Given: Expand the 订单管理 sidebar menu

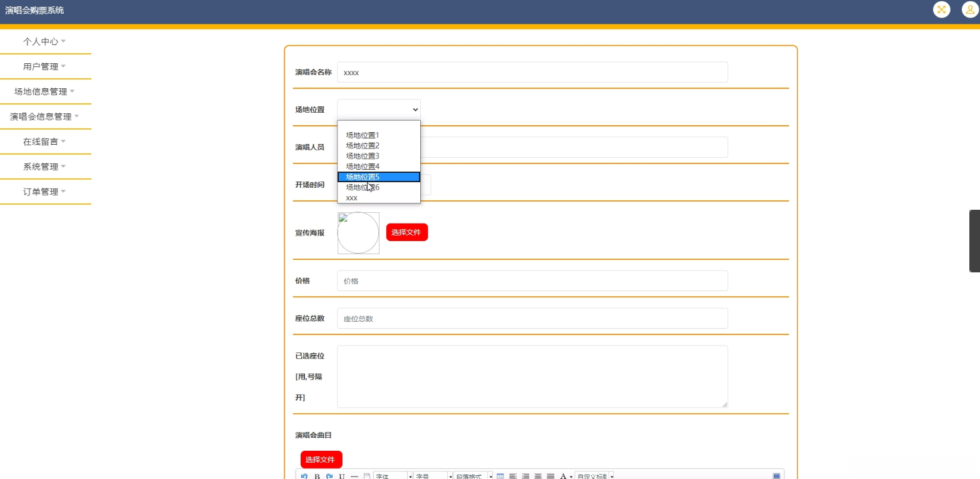Looking at the screenshot, I should point(45,192).
